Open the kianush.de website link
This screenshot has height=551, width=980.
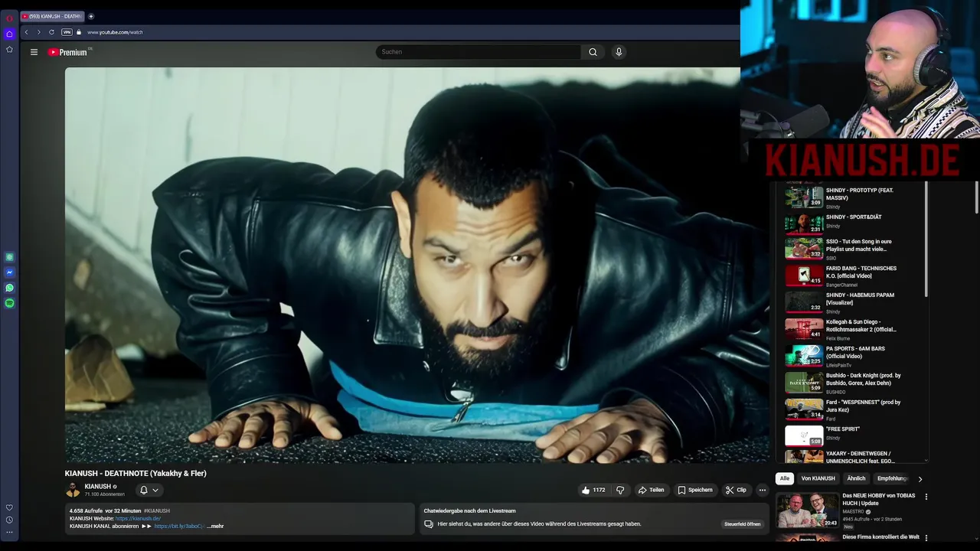coord(138,518)
